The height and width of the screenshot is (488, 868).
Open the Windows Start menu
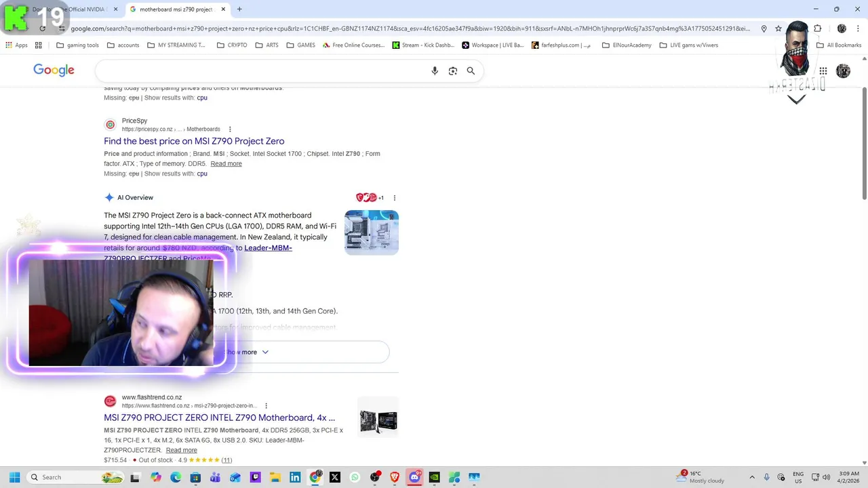coord(14,477)
